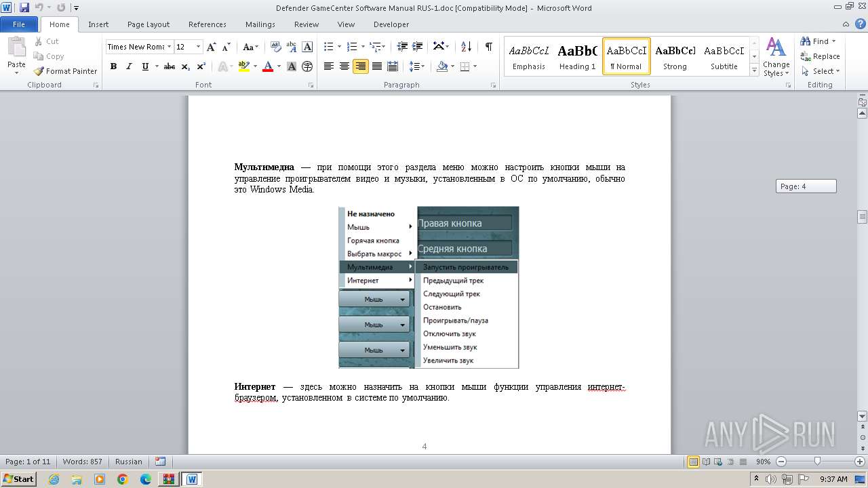Image resolution: width=868 pixels, height=488 pixels.
Task: Click the Clear Formatting icon
Action: click(275, 47)
